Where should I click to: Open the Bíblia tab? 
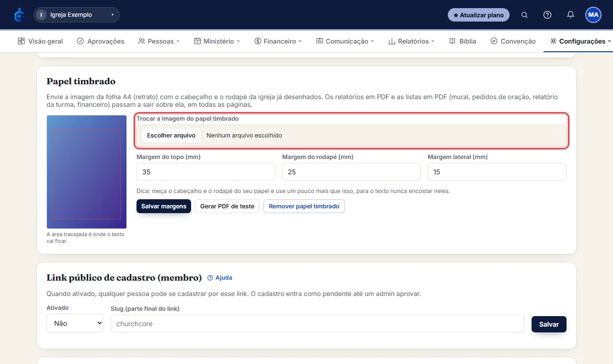coord(463,41)
